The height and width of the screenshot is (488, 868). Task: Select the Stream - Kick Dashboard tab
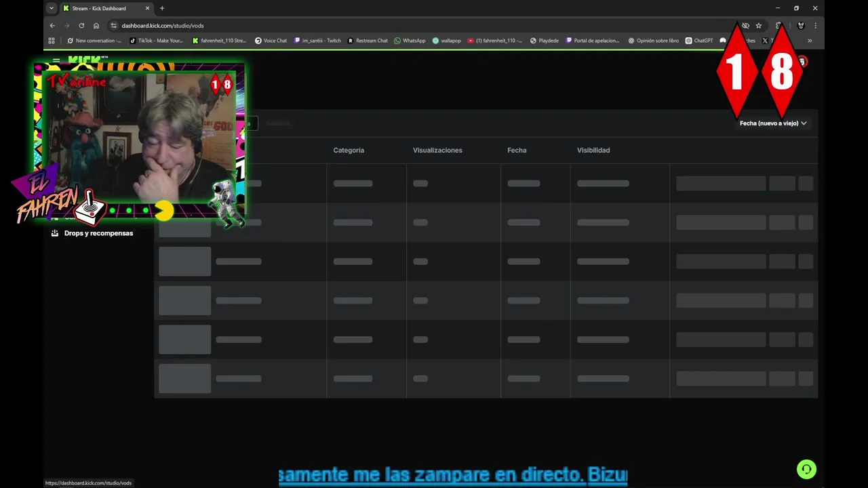105,8
